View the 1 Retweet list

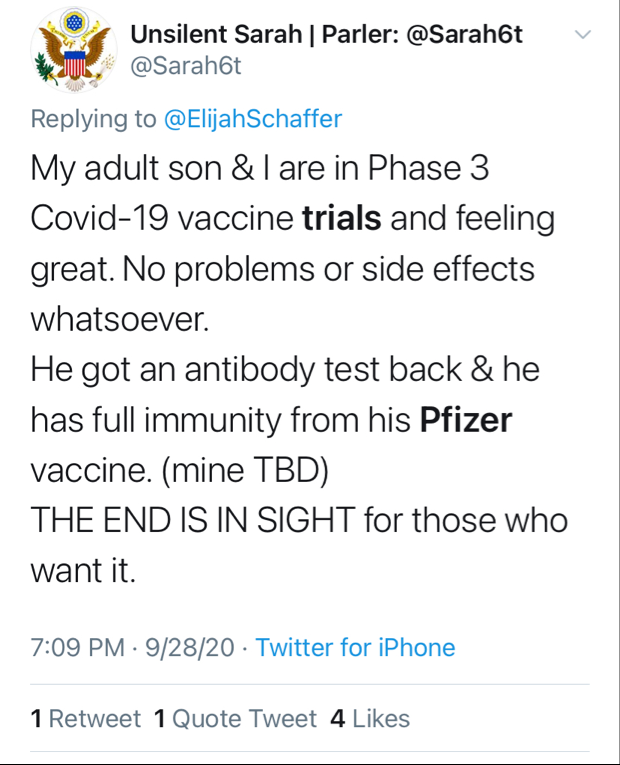(x=86, y=718)
